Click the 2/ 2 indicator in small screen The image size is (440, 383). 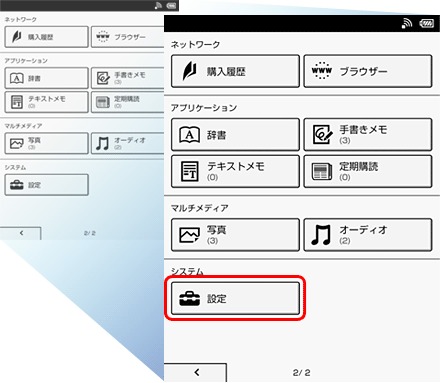(90, 233)
